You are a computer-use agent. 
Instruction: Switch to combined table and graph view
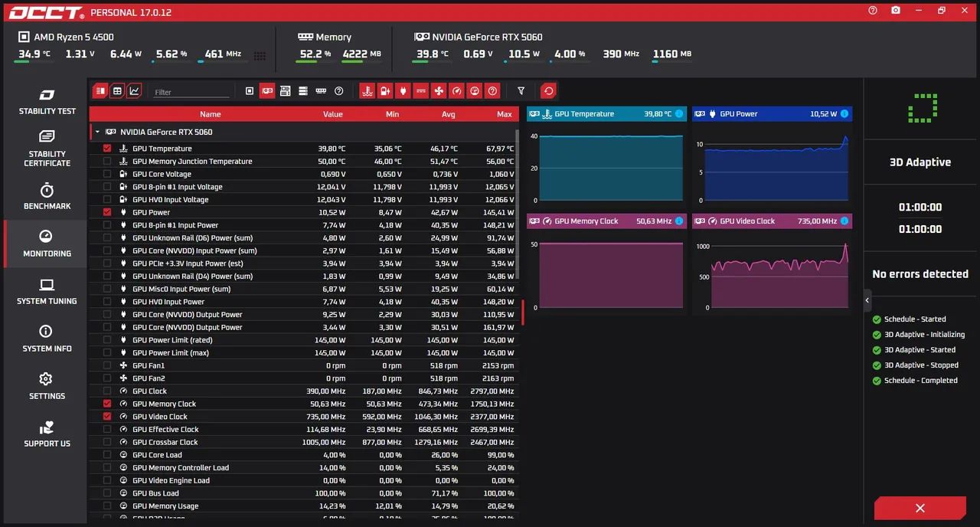(100, 91)
